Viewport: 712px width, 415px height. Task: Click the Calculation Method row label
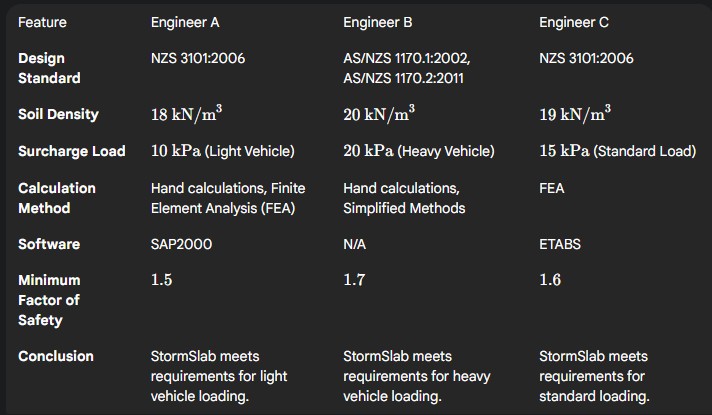pyautogui.click(x=57, y=198)
